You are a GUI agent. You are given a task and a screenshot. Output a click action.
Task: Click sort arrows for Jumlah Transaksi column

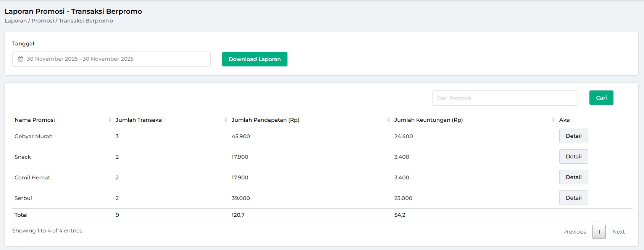[x=226, y=120]
